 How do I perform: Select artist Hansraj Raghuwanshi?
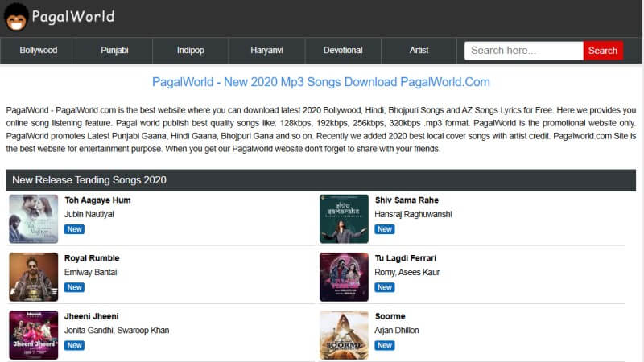pos(413,214)
